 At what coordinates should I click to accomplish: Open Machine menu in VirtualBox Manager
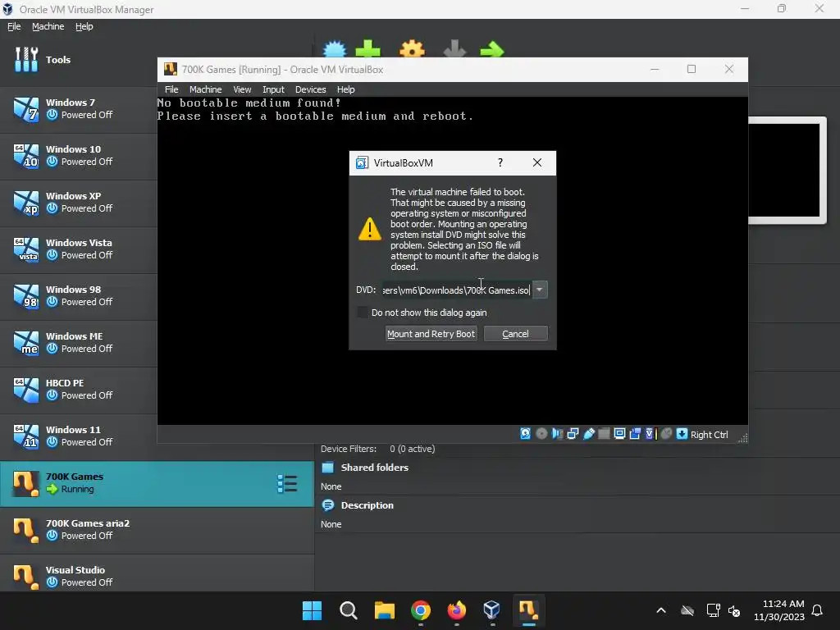[x=48, y=26]
